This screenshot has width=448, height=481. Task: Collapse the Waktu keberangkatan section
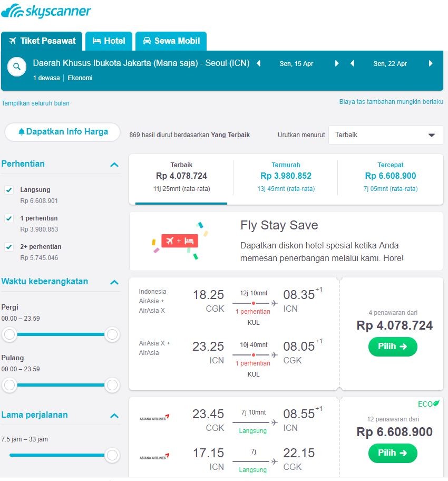[114, 282]
